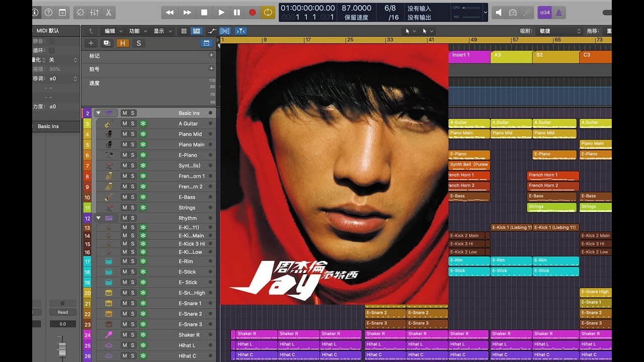Open the 功能 (Functions) menu

tap(137, 31)
